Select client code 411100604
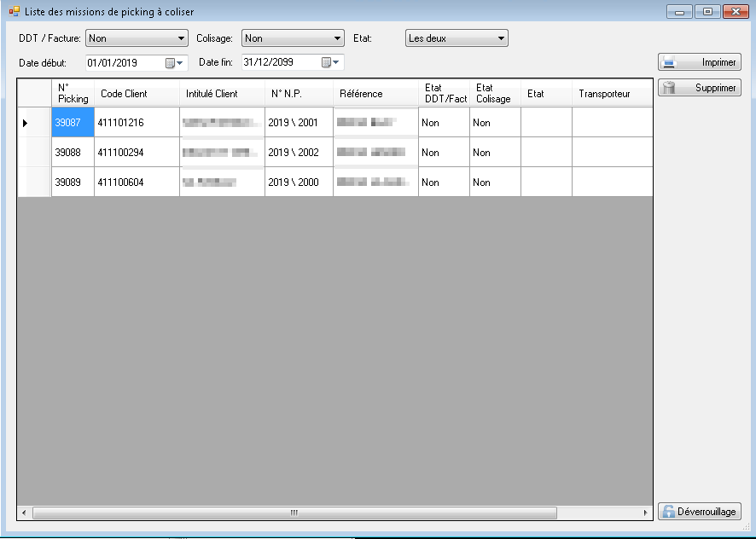756x539 pixels. [137, 183]
